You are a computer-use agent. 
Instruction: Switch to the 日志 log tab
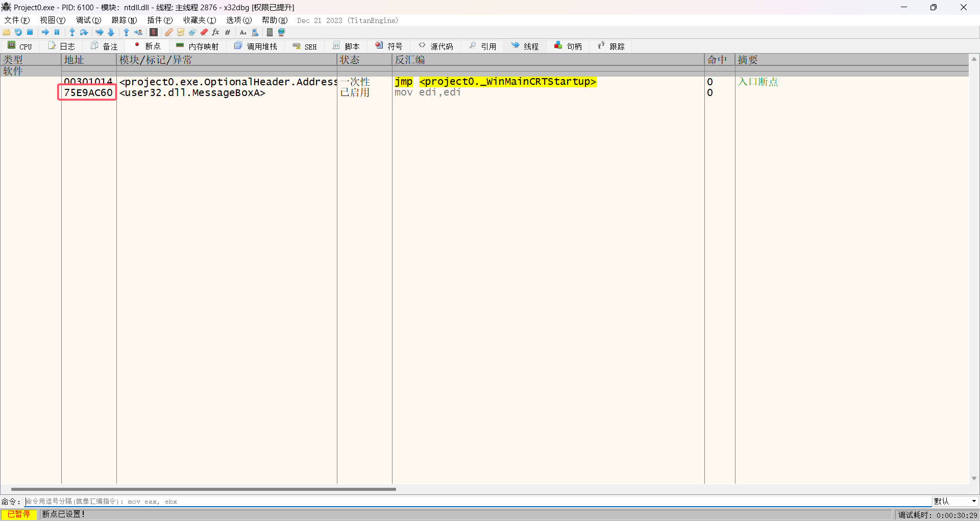[x=62, y=46]
